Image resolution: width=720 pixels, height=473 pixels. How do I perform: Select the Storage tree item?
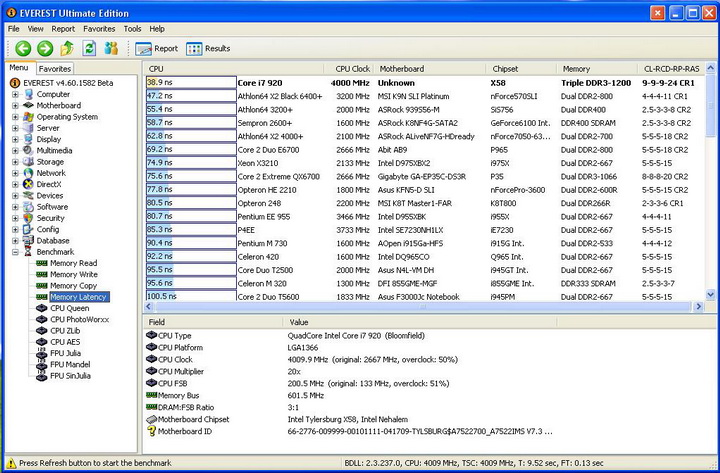(x=50, y=162)
